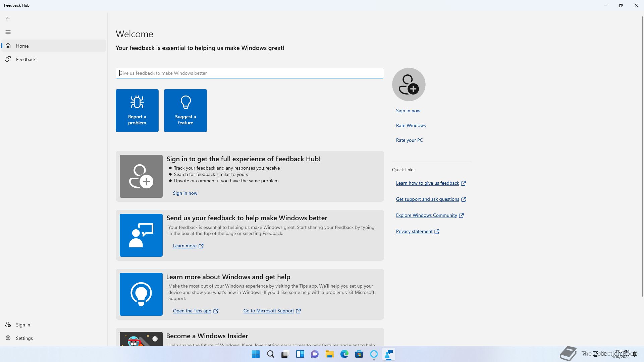Screen dimensions: 644x362
Task: Click external-link icon beside Open the Tips app
Action: pos(216,311)
